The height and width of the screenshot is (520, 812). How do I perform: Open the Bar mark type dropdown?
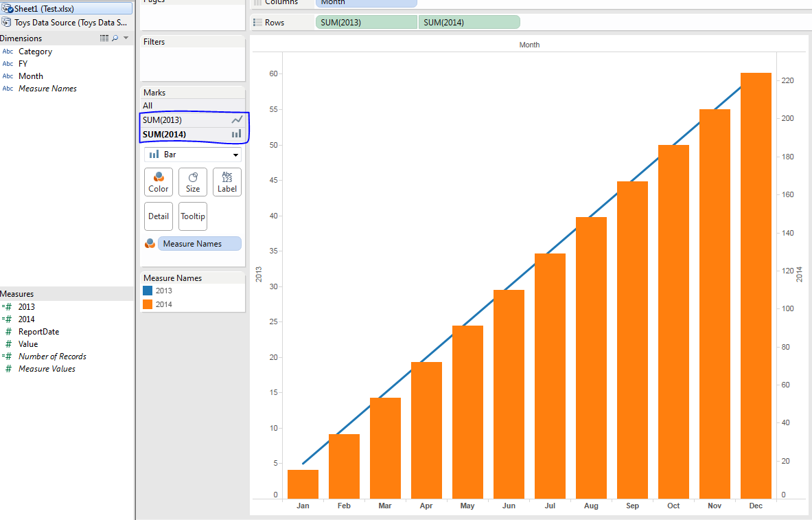point(235,154)
